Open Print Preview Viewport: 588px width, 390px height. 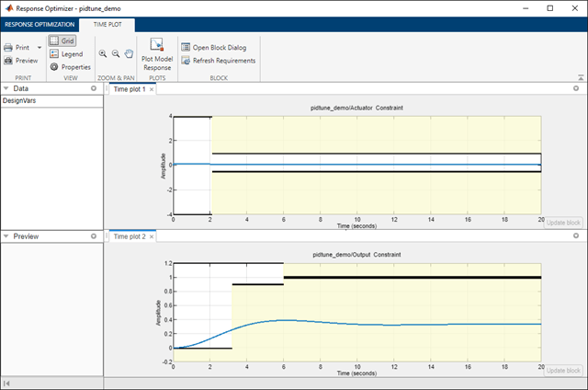click(20, 61)
